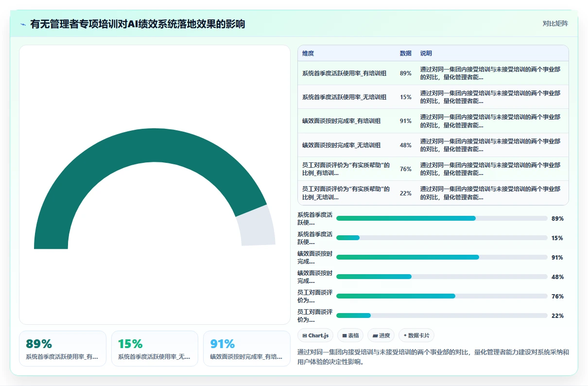
Task: Click the summary paragraph below the tags
Action: 433,357
